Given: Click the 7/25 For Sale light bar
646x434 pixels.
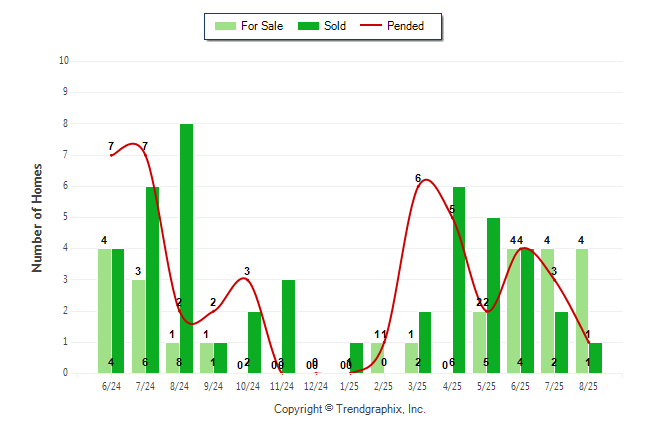Looking at the screenshot, I should (548, 311).
